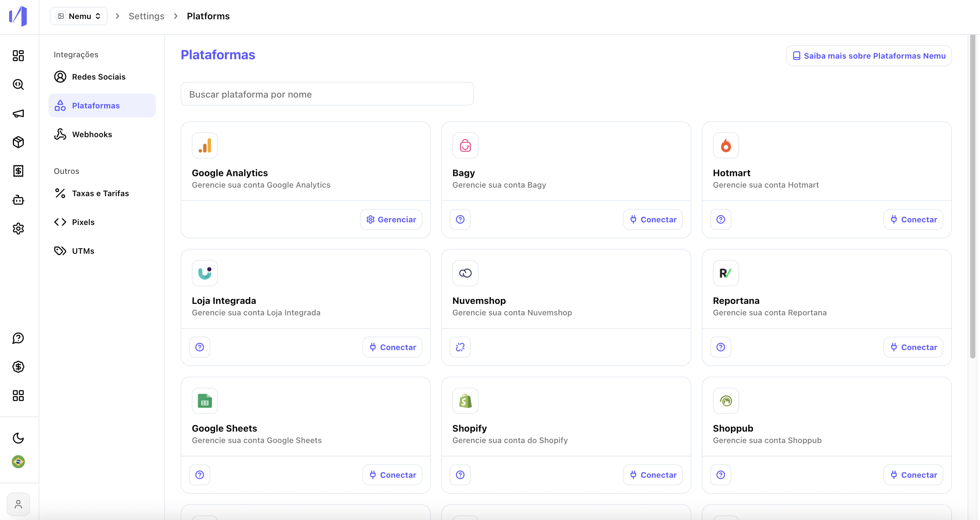Click Saiba mais sobre Plataformas Nemu

pyautogui.click(x=869, y=56)
